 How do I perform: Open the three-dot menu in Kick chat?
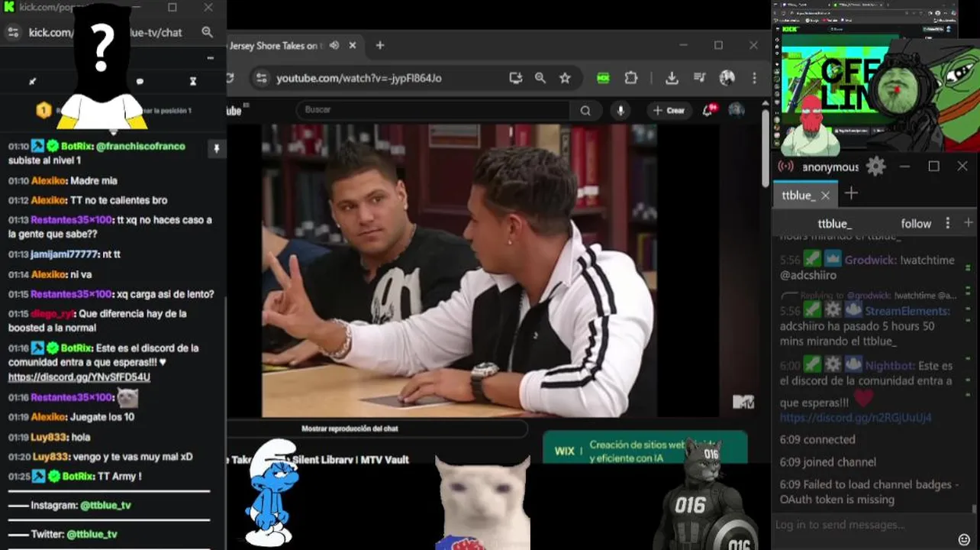(211, 58)
